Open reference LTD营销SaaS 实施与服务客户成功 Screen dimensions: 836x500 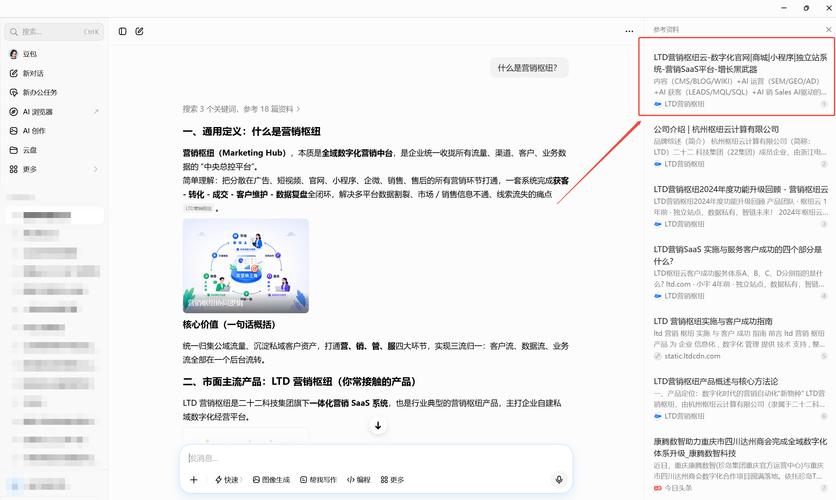pyautogui.click(x=740, y=255)
